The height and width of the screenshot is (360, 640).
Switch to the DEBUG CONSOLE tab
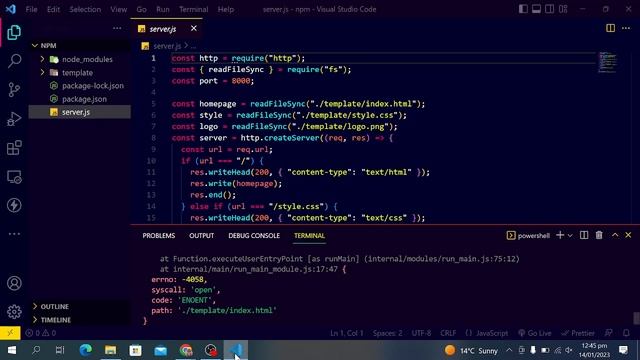(x=254, y=236)
